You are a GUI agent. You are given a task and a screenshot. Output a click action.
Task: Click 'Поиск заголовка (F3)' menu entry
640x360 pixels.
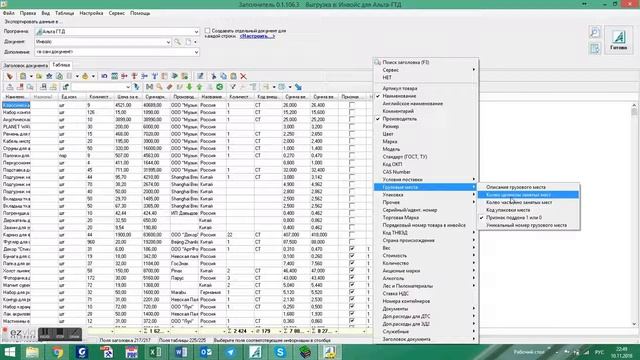426,62
